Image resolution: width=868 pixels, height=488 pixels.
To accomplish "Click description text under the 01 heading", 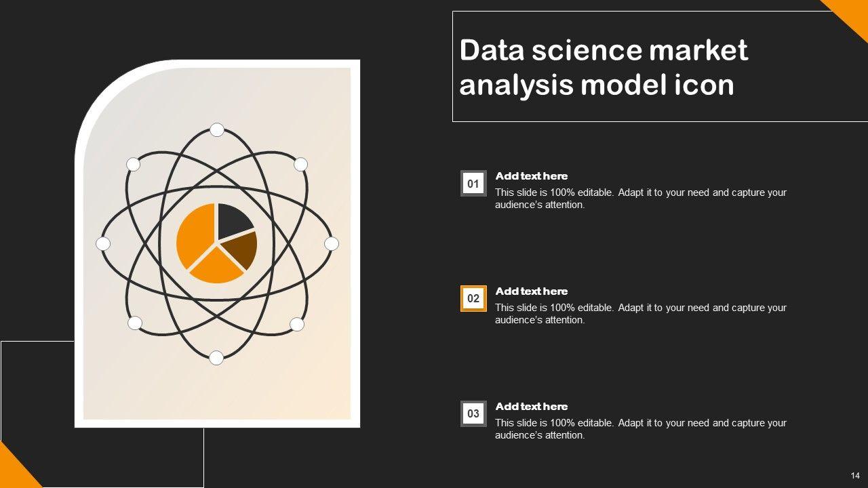I will 640,199.
